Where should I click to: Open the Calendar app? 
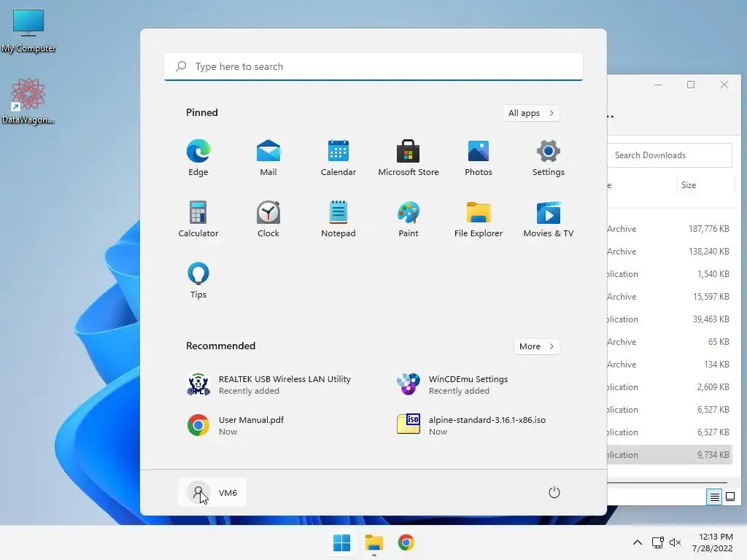(x=338, y=157)
